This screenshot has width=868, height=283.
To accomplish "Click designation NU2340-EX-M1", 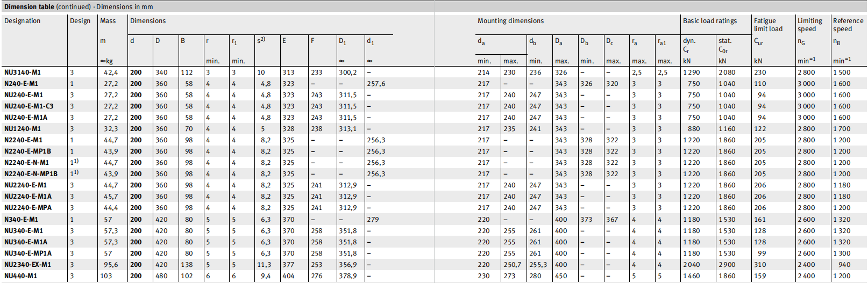I will (27, 265).
